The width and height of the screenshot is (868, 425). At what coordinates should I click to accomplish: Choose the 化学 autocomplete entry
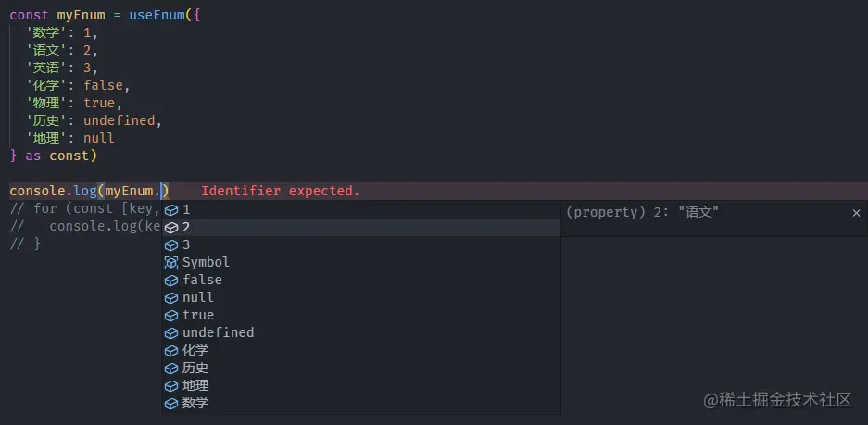361,350
